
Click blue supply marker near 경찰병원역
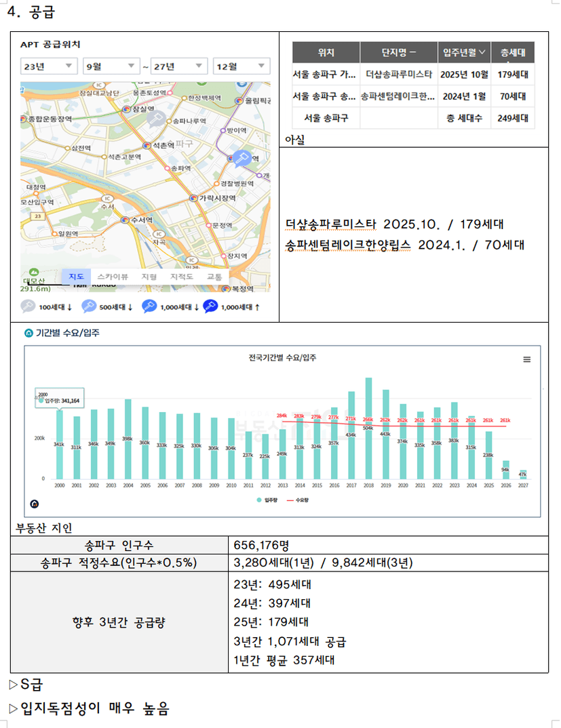click(241, 159)
